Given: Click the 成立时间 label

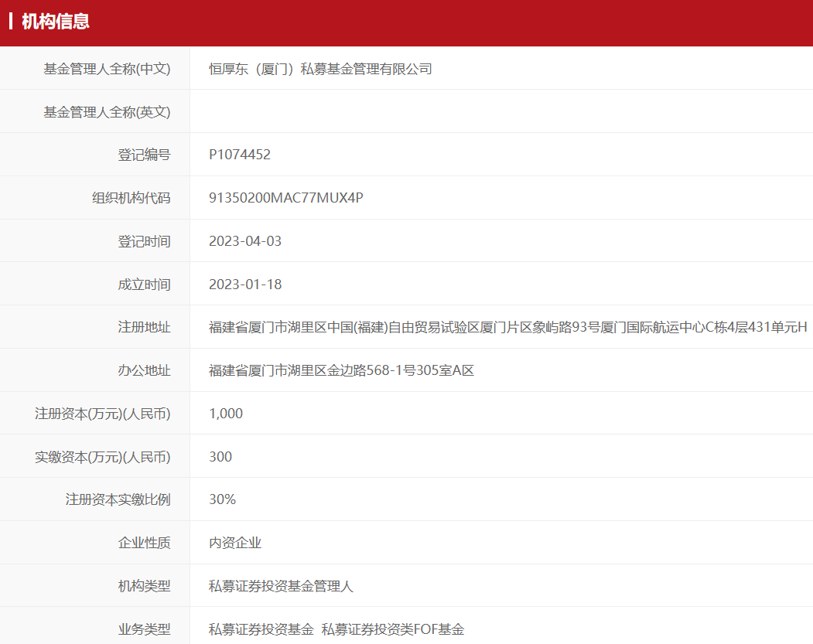Looking at the screenshot, I should 144,285.
